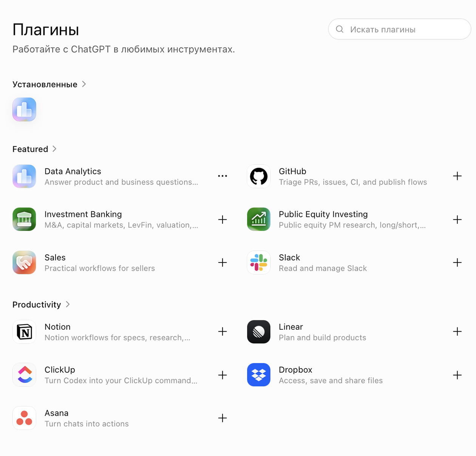Click the Dropbox logo icon
This screenshot has width=476, height=456.
[x=259, y=375]
